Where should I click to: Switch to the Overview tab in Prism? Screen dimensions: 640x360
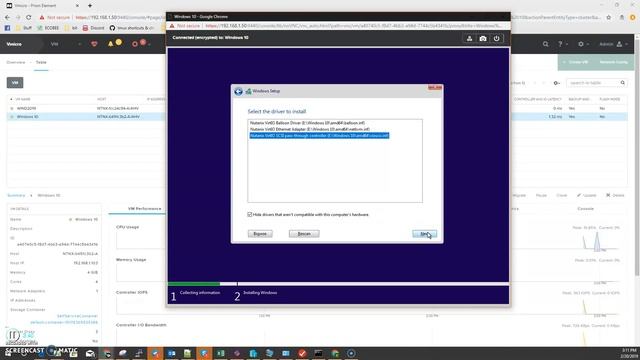[x=16, y=62]
